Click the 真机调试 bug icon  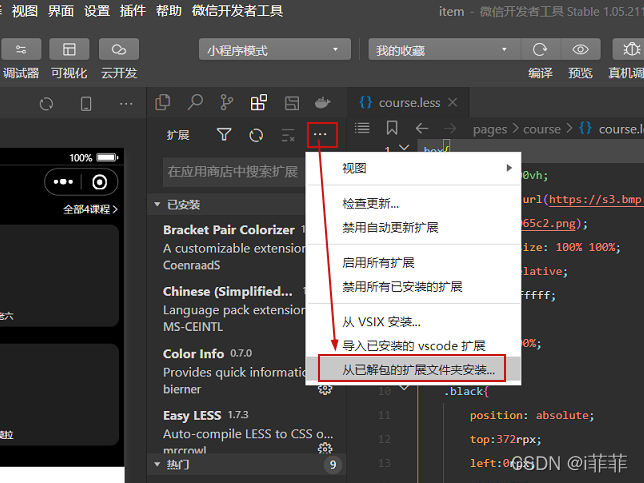tap(630, 49)
